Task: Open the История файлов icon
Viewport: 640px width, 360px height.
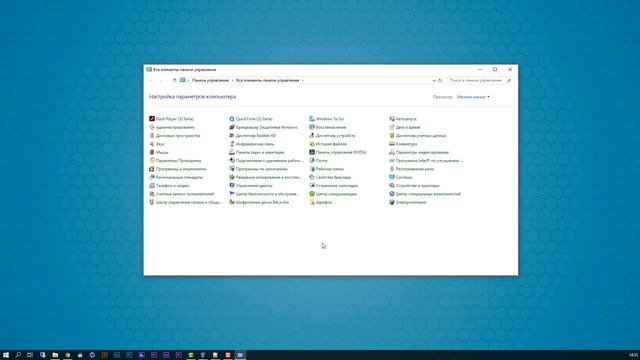Action: click(x=312, y=144)
